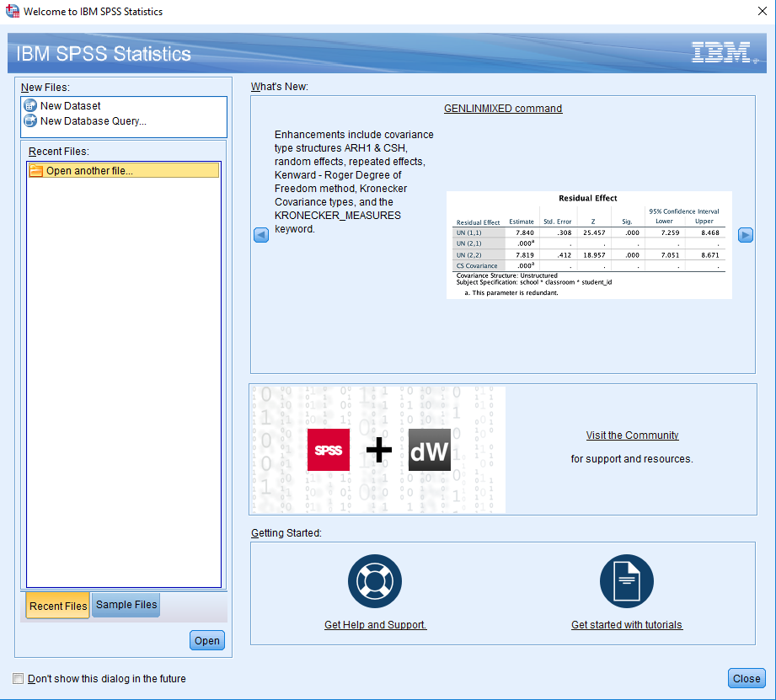Click the folder icon beside Open another file
The height and width of the screenshot is (700, 776).
[x=36, y=171]
